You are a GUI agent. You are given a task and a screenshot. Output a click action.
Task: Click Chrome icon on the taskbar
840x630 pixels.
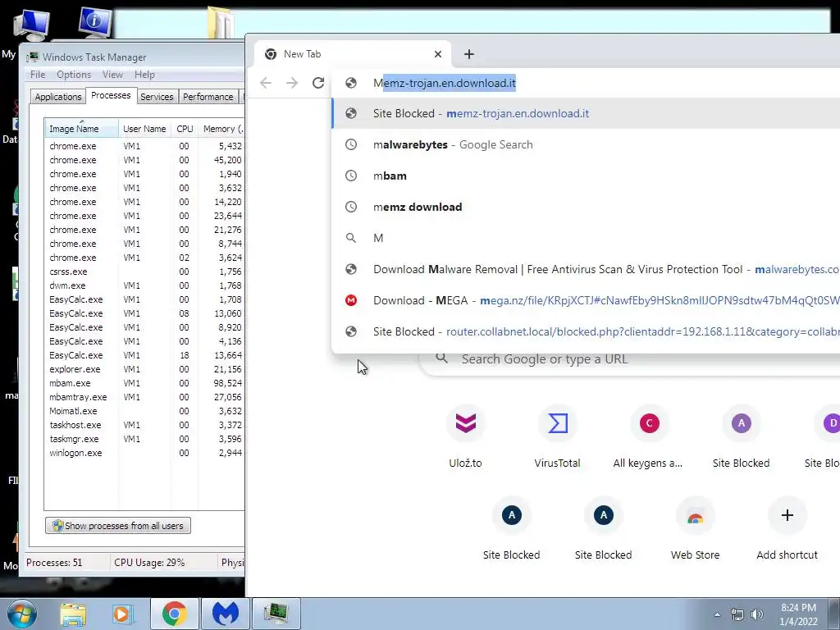click(x=174, y=614)
